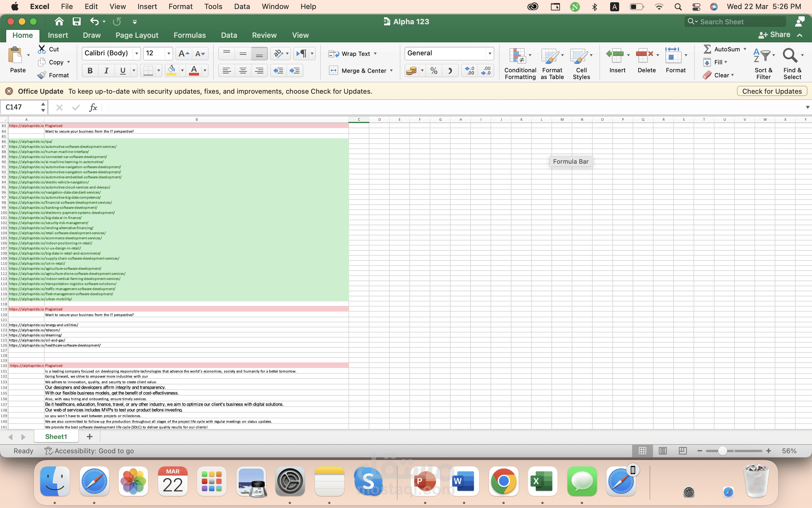Click the Paste clipboard icon

click(x=15, y=55)
